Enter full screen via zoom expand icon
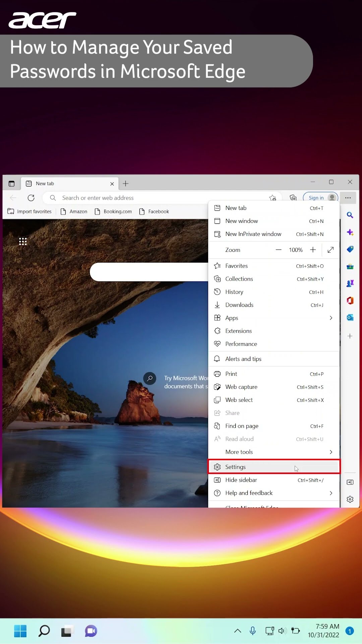Screen dimensions: 362x644 (x=330, y=250)
